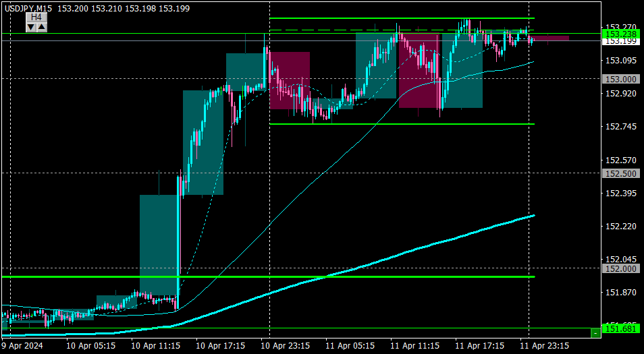Click the USDJPY,M15 chart title text
The height and width of the screenshot is (354, 644).
click(27, 8)
